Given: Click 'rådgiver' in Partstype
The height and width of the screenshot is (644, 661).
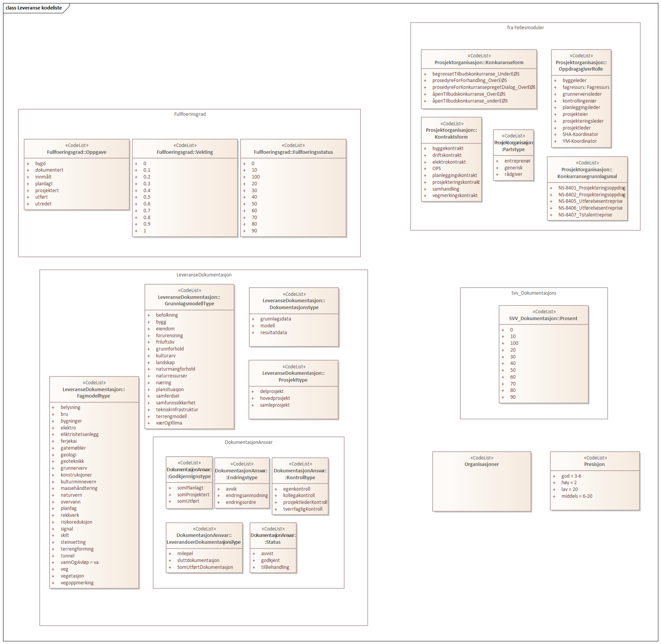Looking at the screenshot, I should point(513,174).
